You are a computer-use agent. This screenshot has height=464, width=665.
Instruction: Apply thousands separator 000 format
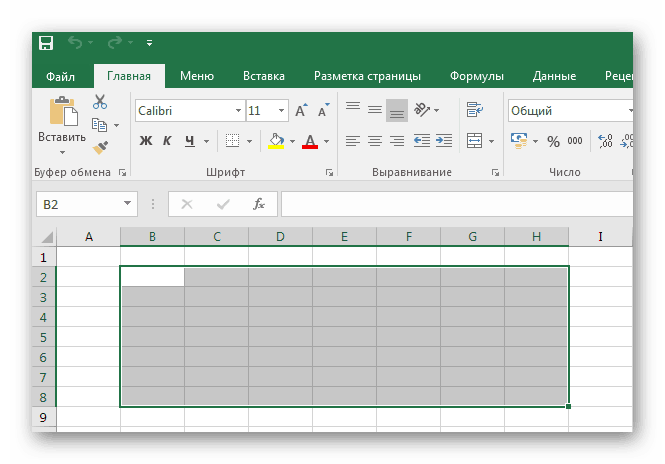(x=575, y=141)
